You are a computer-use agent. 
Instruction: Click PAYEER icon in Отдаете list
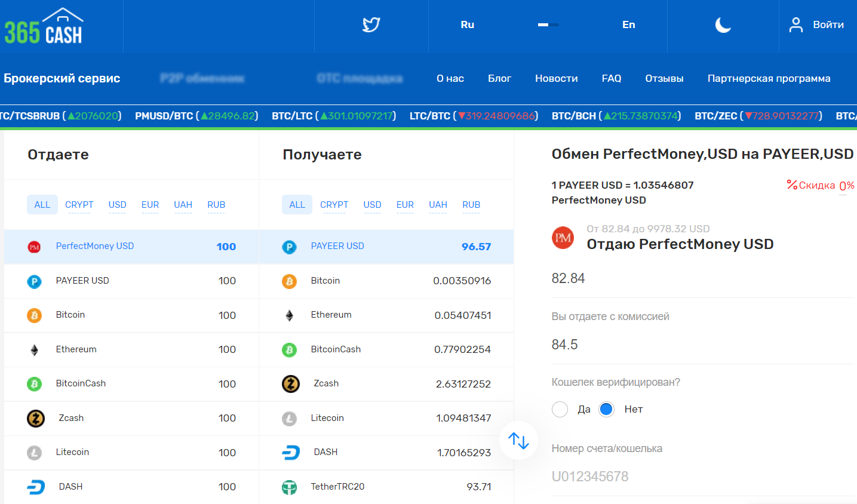tap(35, 281)
